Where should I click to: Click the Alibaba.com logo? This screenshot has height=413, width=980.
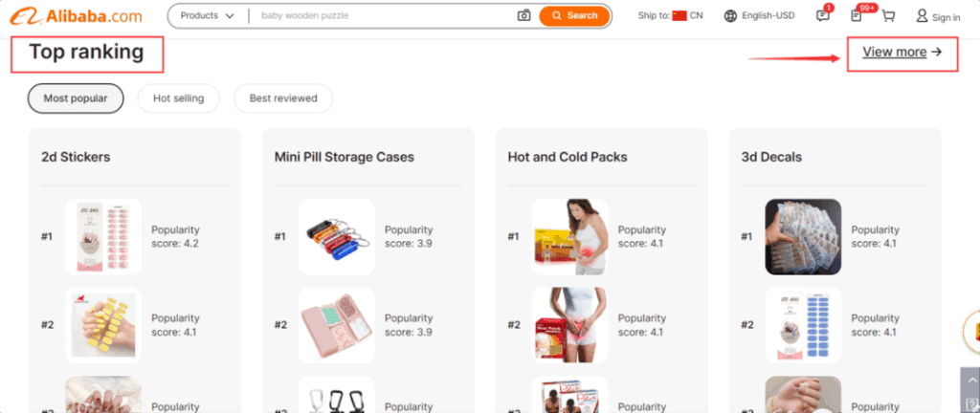click(x=76, y=16)
